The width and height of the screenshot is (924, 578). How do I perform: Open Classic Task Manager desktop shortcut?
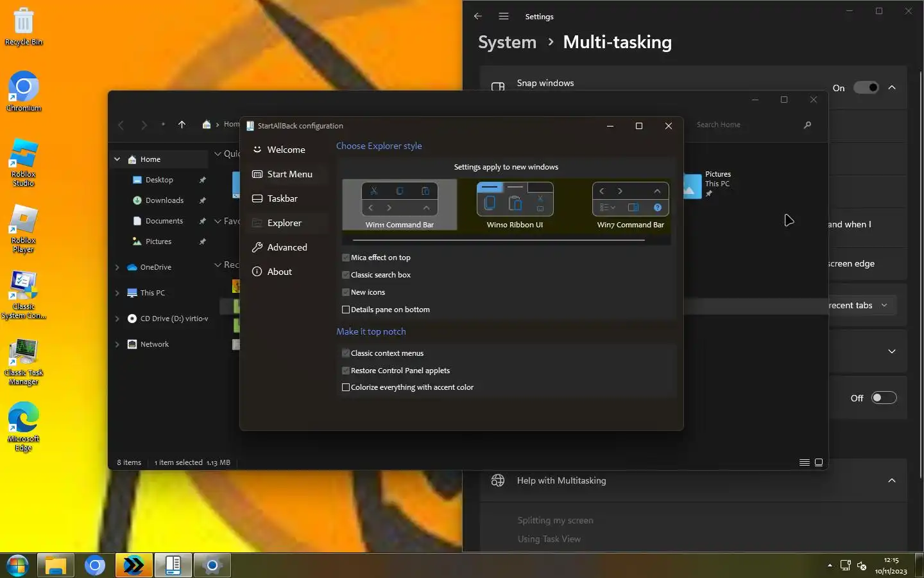(24, 362)
